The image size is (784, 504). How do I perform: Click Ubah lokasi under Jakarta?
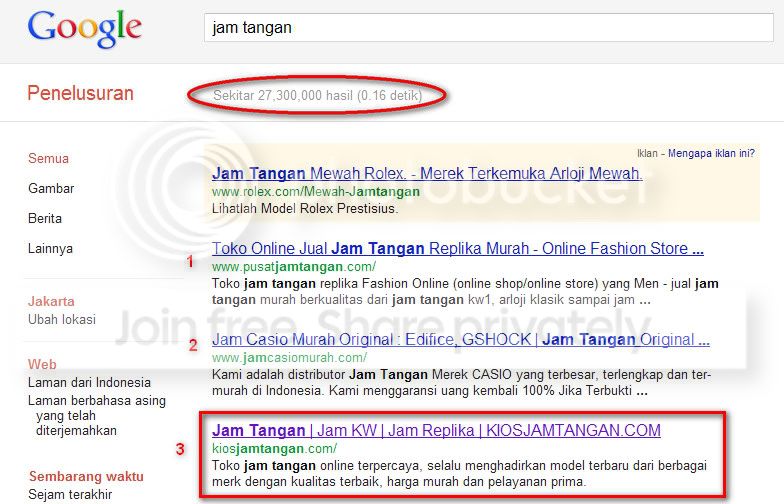[x=62, y=320]
